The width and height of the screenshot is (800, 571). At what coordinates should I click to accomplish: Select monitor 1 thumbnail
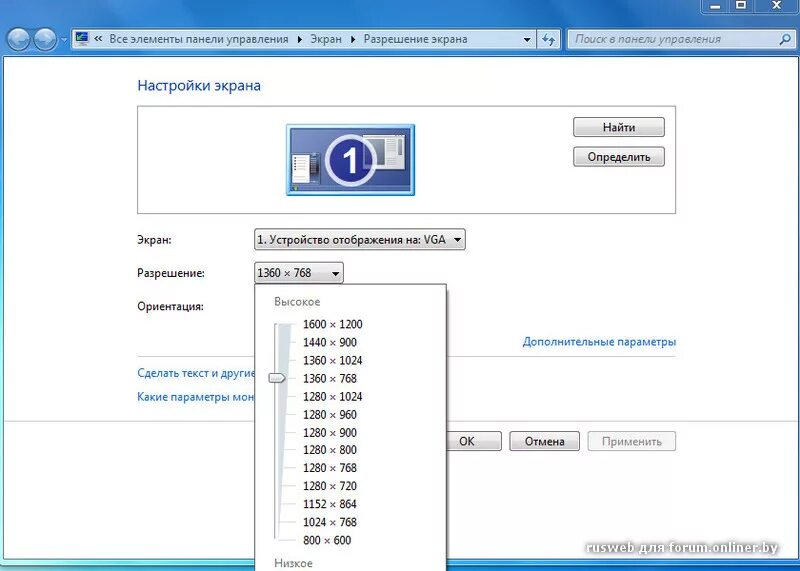351,160
